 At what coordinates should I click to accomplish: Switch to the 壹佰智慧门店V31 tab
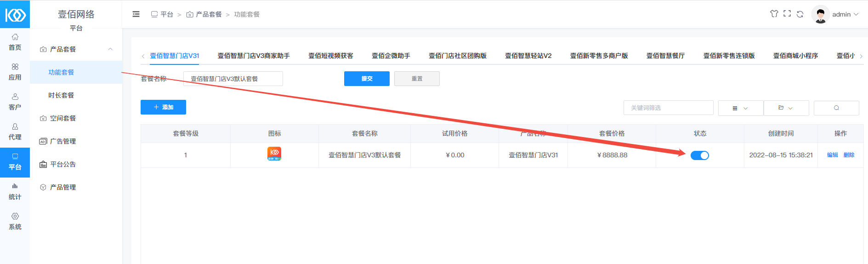pos(175,56)
